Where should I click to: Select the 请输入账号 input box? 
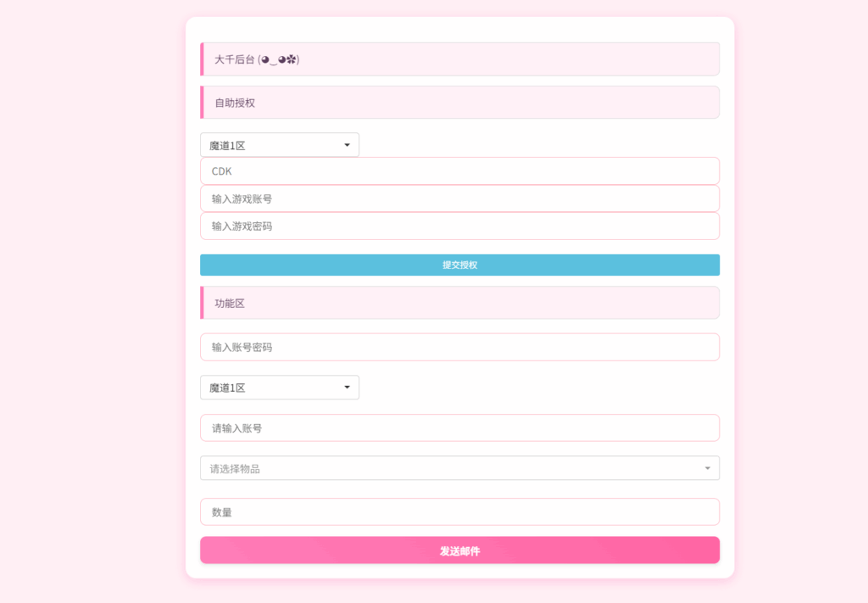459,427
